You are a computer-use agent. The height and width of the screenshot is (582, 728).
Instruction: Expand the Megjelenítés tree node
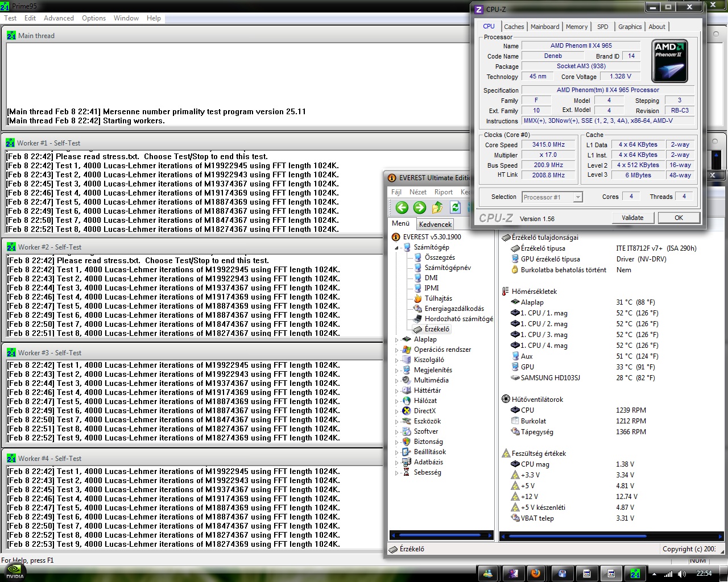(x=397, y=371)
